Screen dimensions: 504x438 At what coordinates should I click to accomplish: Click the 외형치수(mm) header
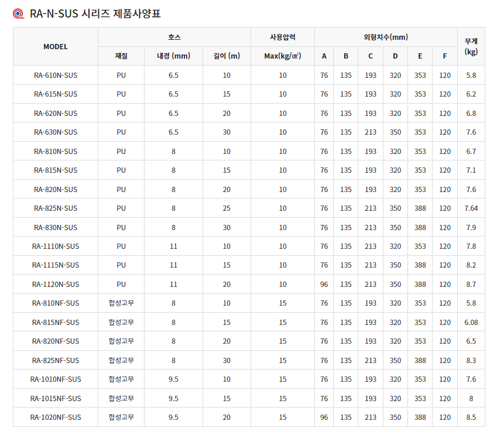tap(386, 37)
